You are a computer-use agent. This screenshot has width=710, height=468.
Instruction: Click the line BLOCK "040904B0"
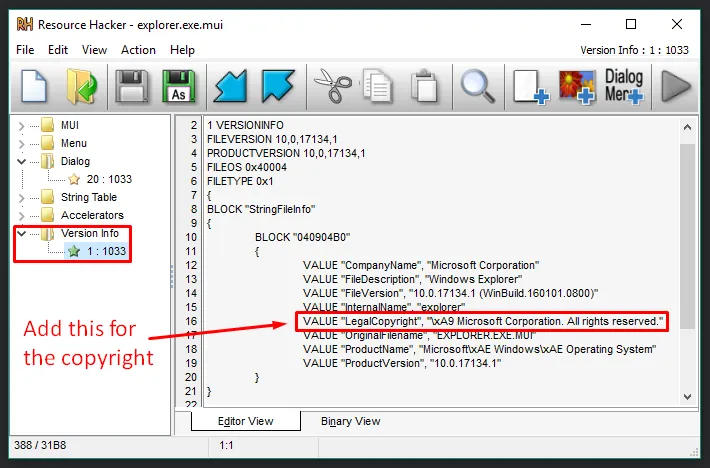[x=302, y=238]
